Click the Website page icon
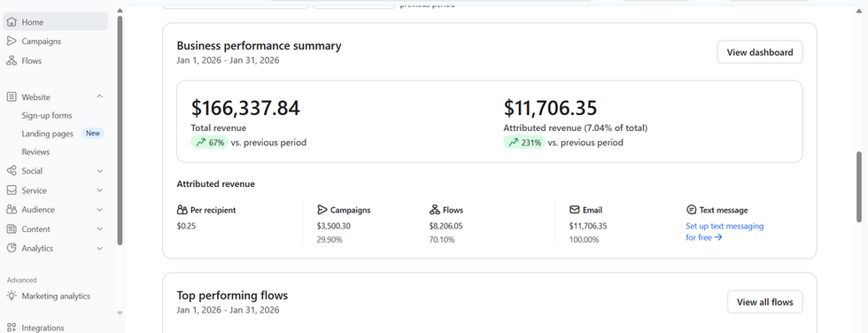 pyautogui.click(x=12, y=97)
